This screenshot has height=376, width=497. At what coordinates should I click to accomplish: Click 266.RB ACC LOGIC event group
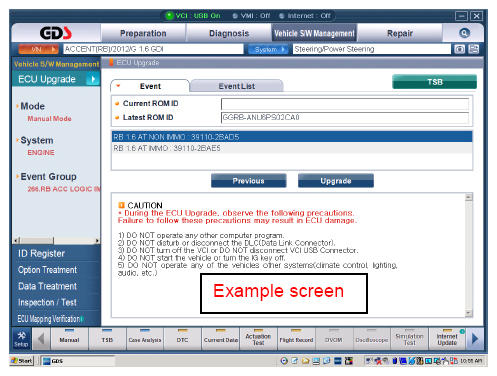pyautogui.click(x=63, y=189)
